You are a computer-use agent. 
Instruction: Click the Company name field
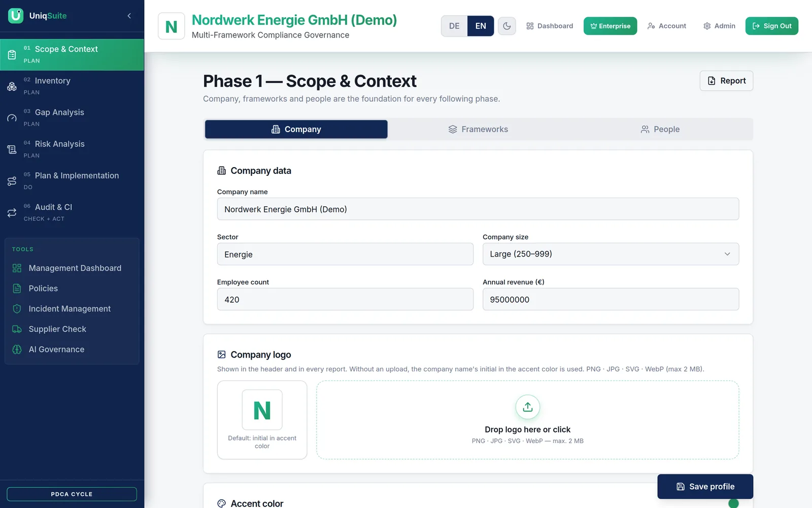(478, 209)
